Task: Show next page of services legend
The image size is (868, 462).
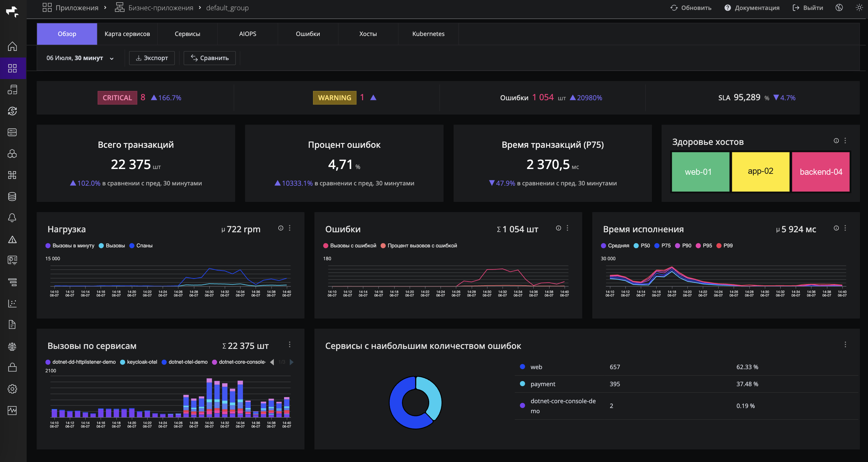Action: 292,362
